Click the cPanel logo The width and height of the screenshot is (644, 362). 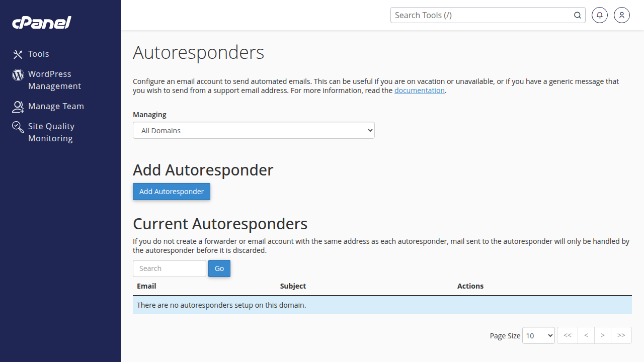tap(42, 23)
